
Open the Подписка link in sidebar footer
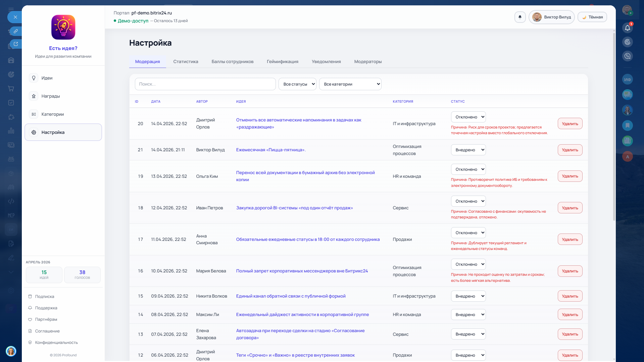(x=44, y=297)
